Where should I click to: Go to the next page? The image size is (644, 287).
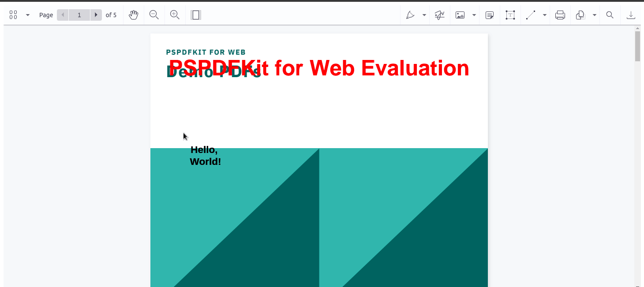tap(96, 15)
